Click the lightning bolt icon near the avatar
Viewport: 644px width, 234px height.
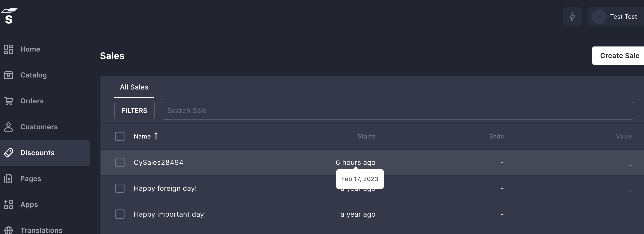[x=572, y=16]
